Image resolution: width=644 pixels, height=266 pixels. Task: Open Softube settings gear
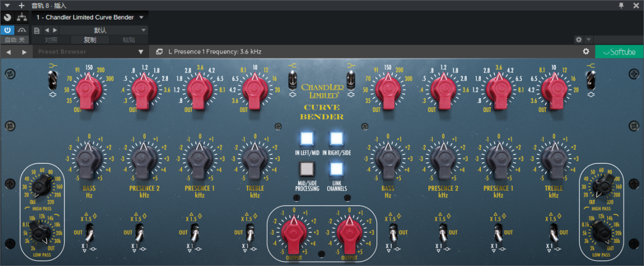(586, 52)
